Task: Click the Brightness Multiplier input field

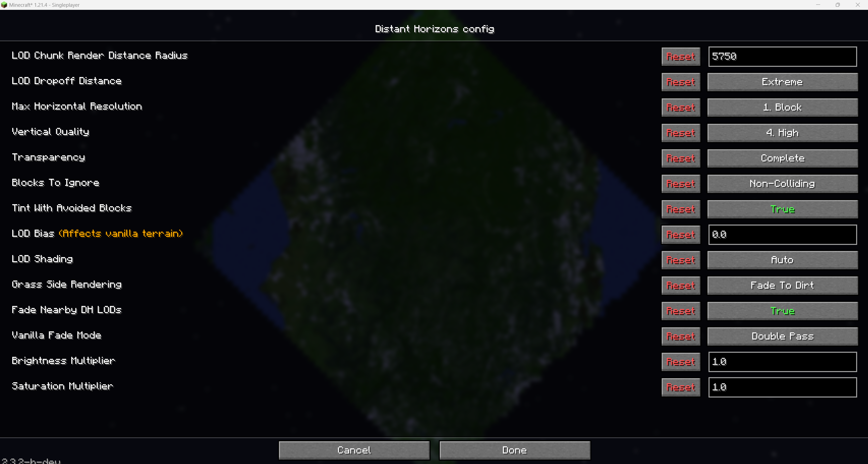Action: (x=782, y=362)
